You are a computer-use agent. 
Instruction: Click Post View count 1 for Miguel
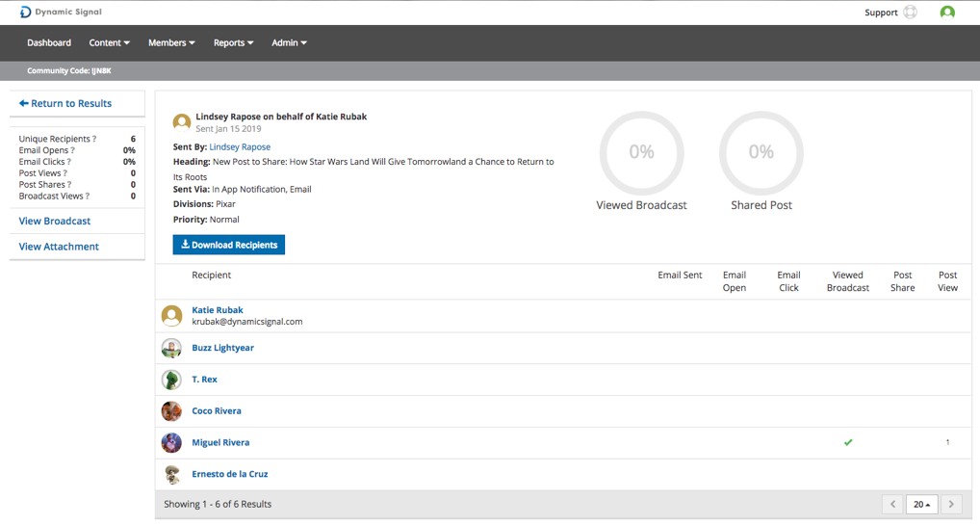pyautogui.click(x=947, y=442)
